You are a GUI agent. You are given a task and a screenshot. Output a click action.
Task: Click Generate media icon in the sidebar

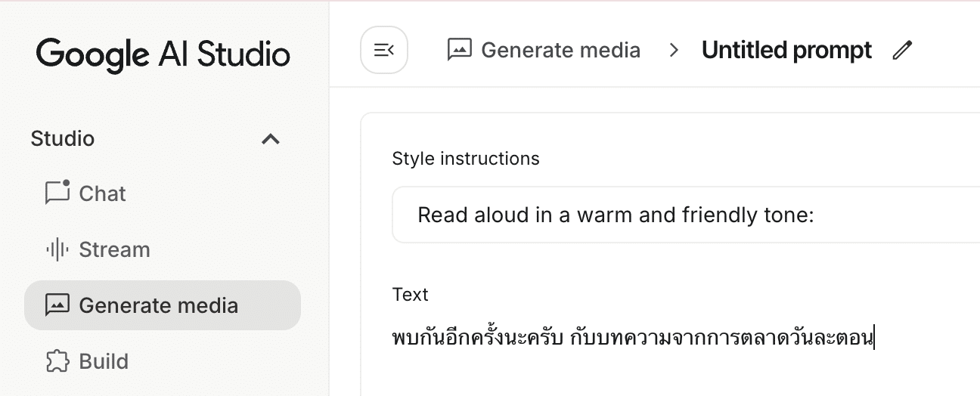[57, 305]
